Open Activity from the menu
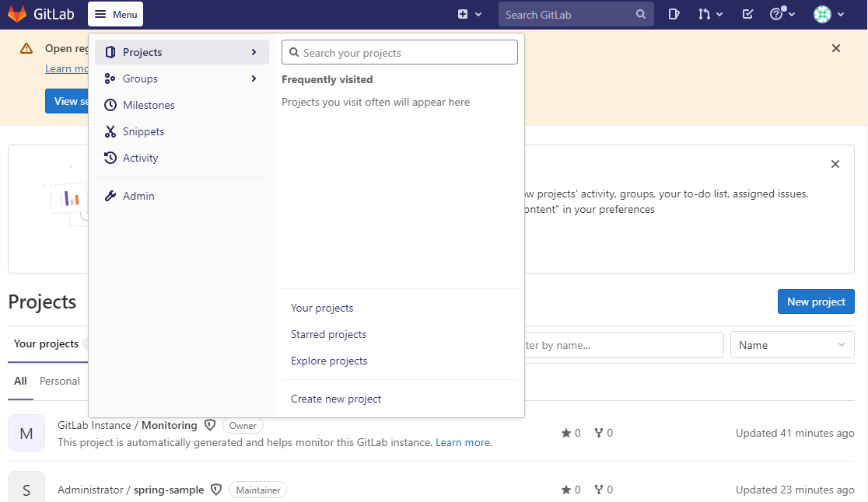This screenshot has width=868, height=502. click(x=181, y=158)
